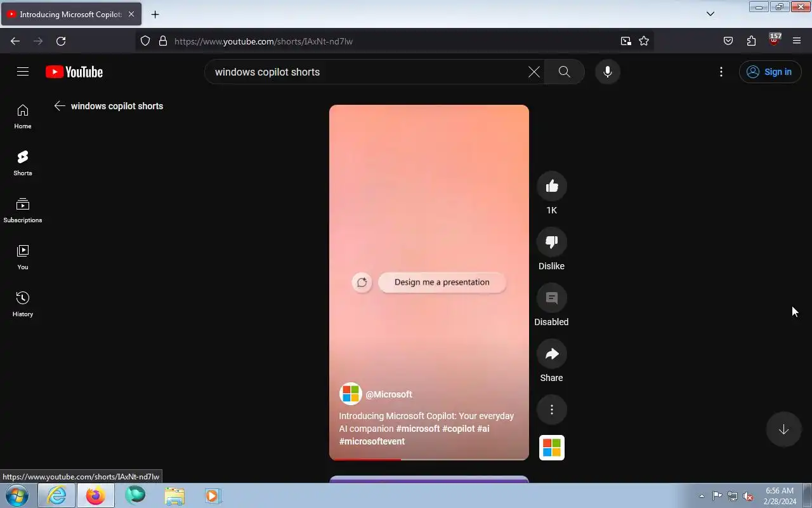The height and width of the screenshot is (508, 812).
Task: Close the Introducing Microsoft Copilot tab
Action: click(x=131, y=14)
